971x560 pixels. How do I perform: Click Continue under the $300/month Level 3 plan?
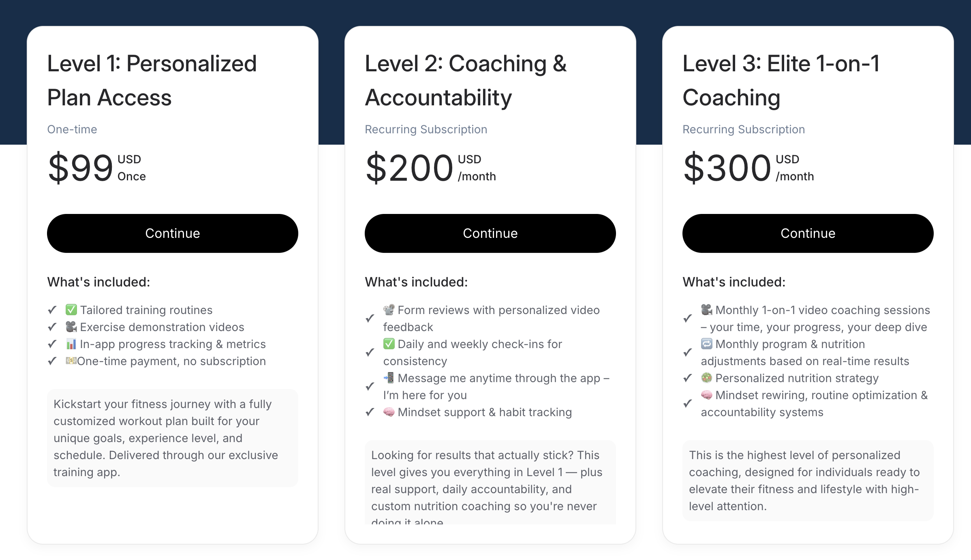click(x=808, y=233)
